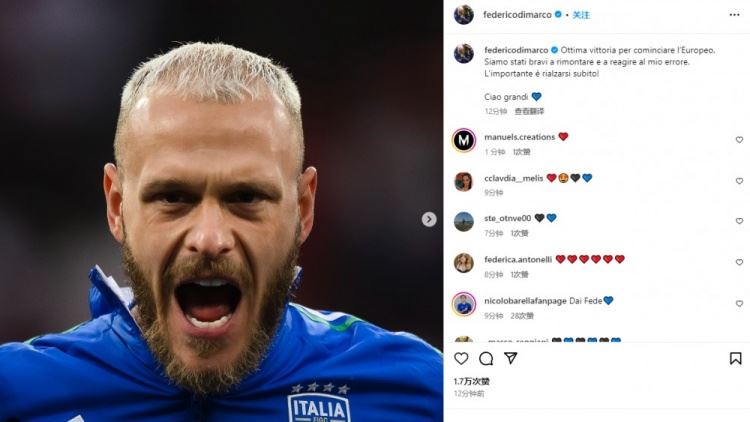Go to the next photo with arrow
The width and height of the screenshot is (750, 422).
pyautogui.click(x=429, y=219)
